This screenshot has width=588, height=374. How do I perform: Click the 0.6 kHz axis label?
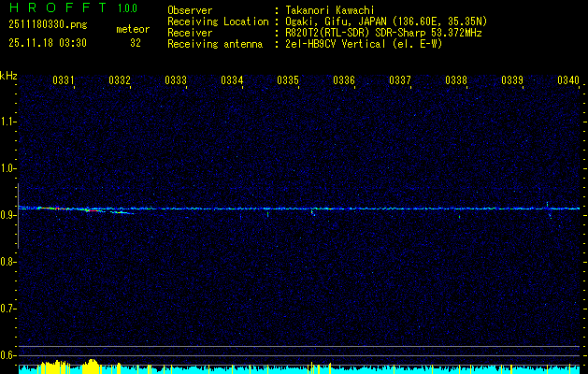pos(8,355)
